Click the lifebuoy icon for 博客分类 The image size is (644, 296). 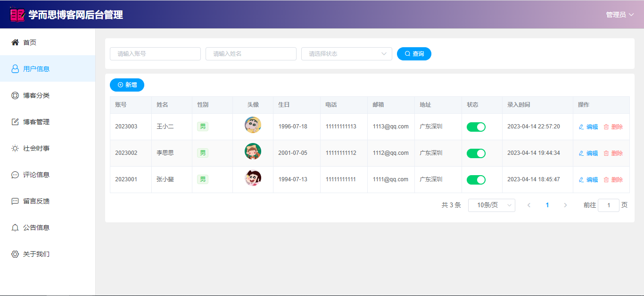[15, 95]
